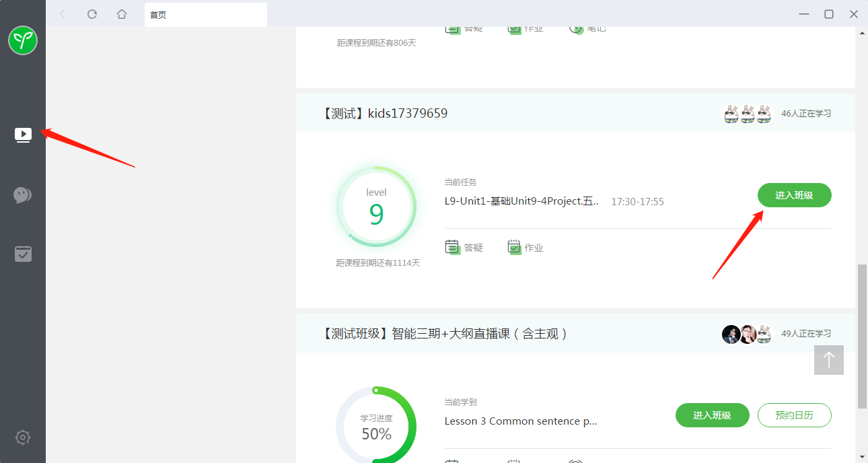Image resolution: width=868 pixels, height=463 pixels.
Task: Open the video courses icon in sidebar
Action: click(x=23, y=135)
